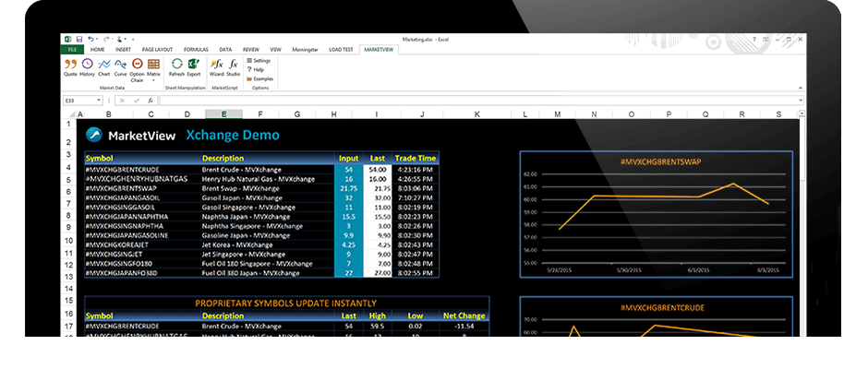Select the #MVXCHGBRENTCRUDE cell in row 4
The height and width of the screenshot is (369, 868).
tap(142, 170)
